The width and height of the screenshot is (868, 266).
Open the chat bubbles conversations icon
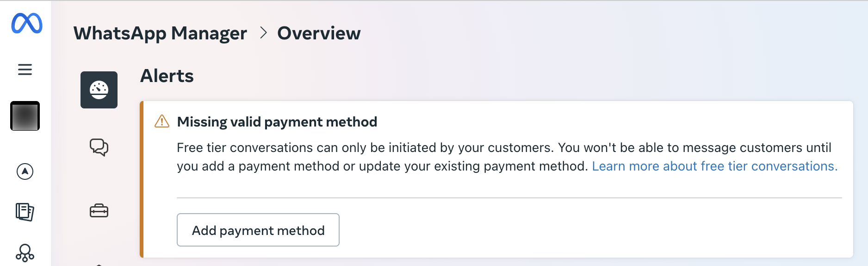coord(99,147)
